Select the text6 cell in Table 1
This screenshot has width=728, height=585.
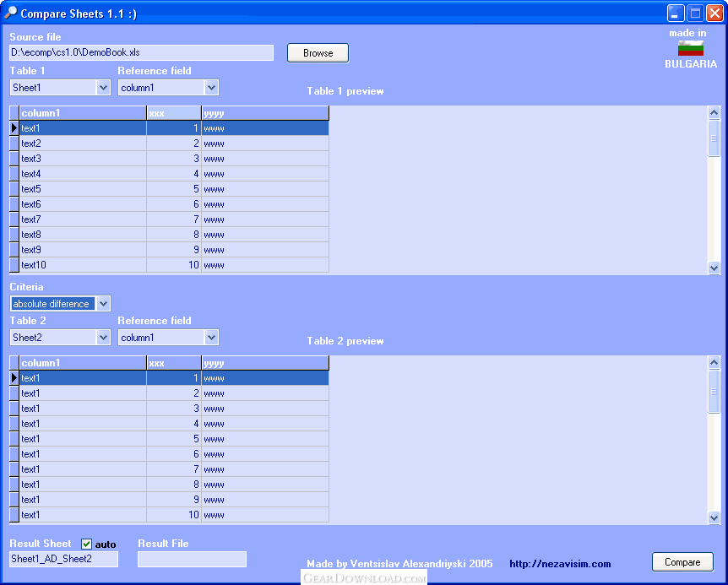[x=83, y=204]
